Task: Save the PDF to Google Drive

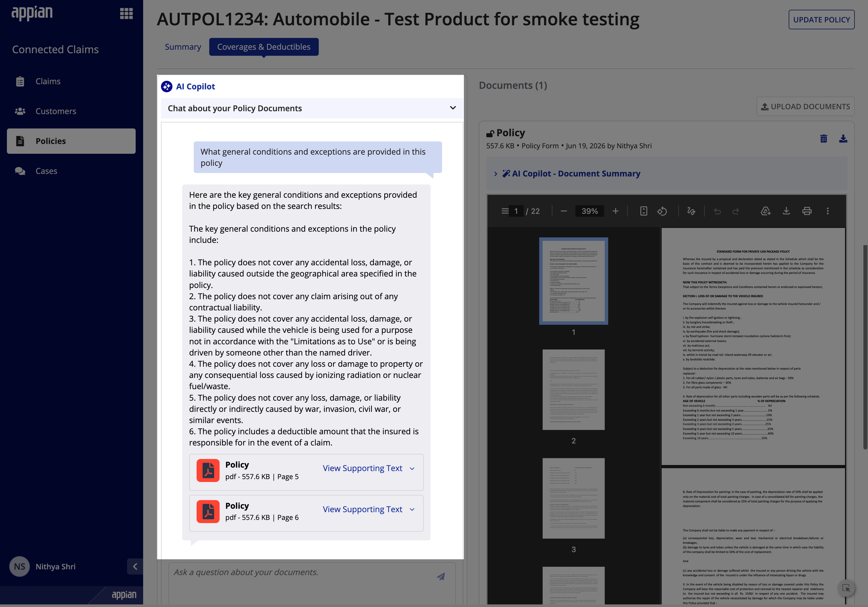Action: 766,211
